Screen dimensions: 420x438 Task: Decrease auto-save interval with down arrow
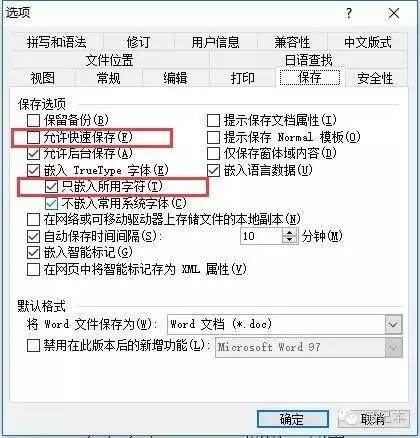289,240
